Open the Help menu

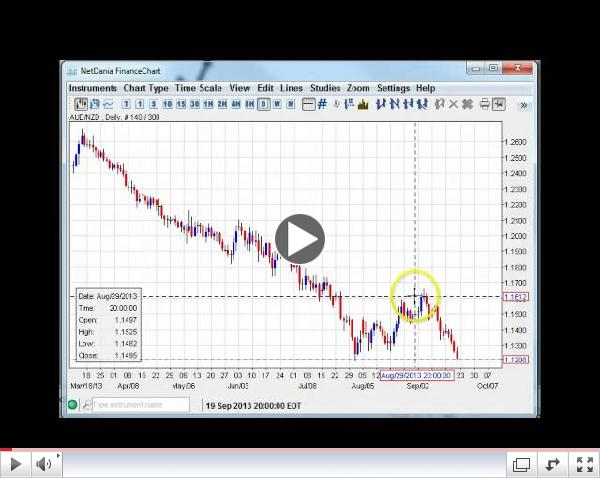pos(426,88)
